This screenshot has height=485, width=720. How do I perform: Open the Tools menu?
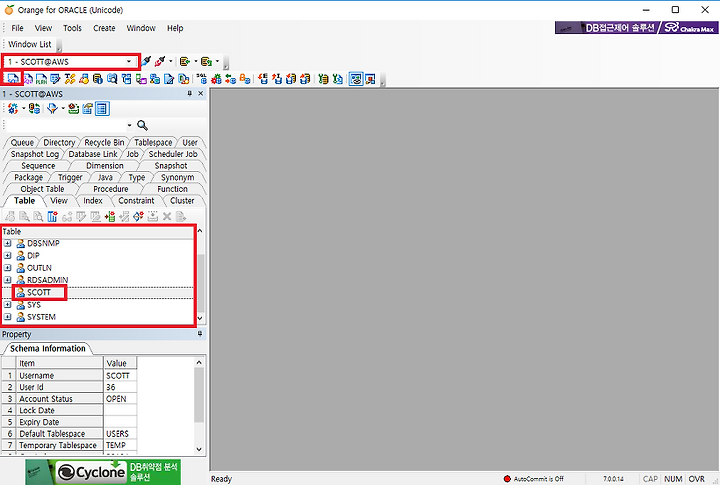point(72,28)
